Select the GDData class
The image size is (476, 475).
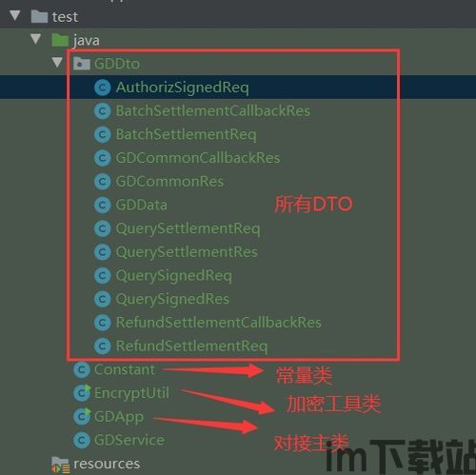click(141, 205)
